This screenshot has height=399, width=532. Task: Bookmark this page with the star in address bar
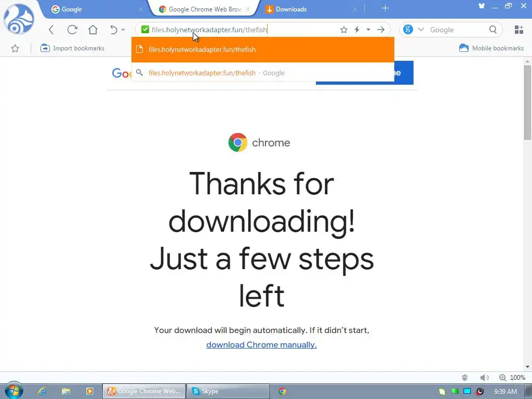click(x=344, y=30)
